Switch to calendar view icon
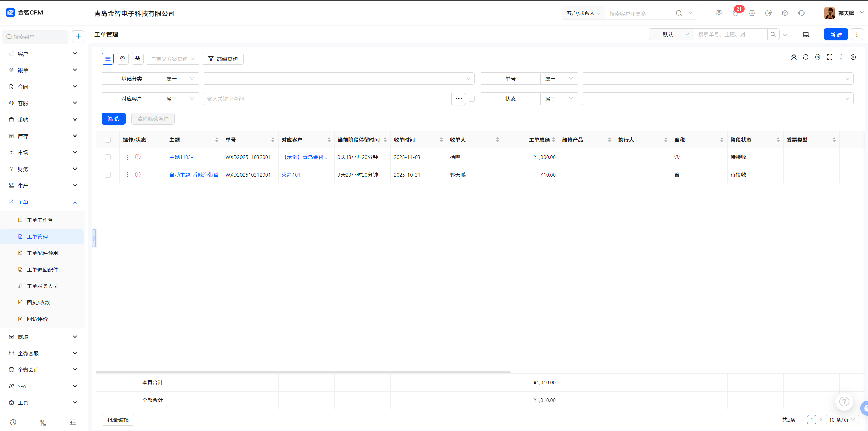Image resolution: width=868 pixels, height=431 pixels. 137,59
